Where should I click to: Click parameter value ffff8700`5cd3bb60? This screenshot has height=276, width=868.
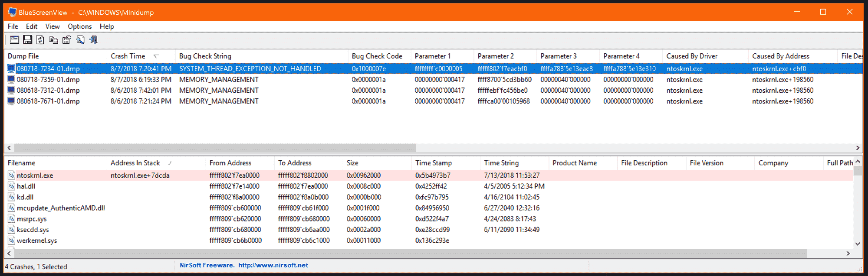504,79
